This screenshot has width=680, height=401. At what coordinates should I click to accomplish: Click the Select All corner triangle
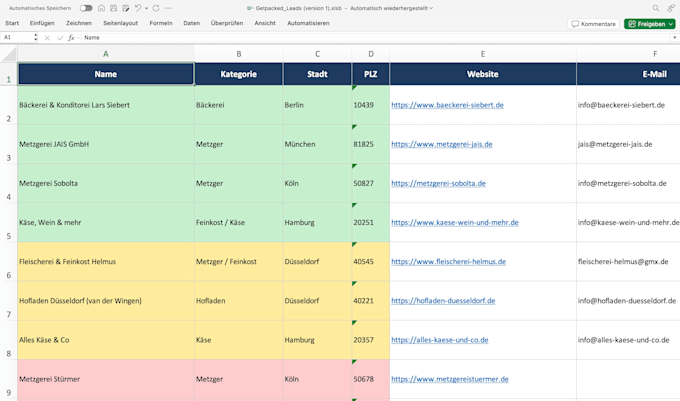9,54
